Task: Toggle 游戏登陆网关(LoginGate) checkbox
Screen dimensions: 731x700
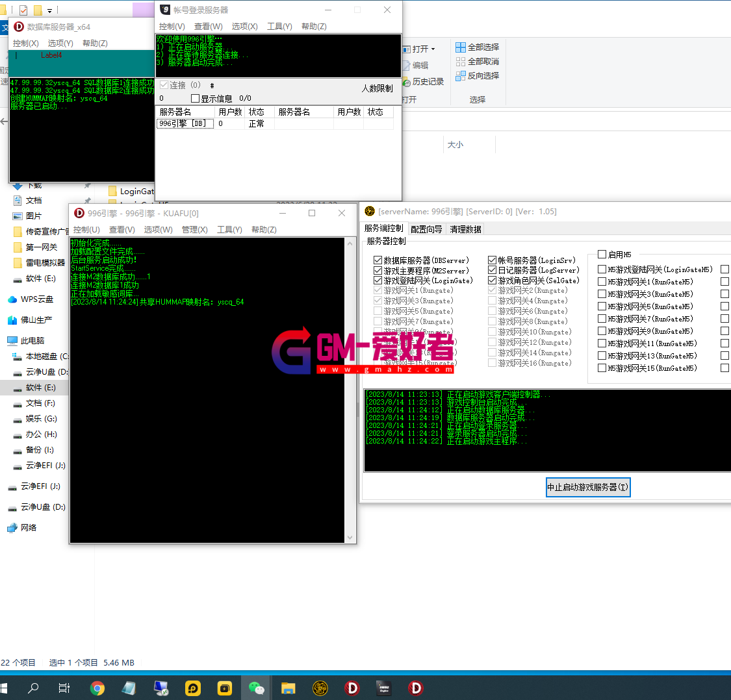Action: point(378,280)
